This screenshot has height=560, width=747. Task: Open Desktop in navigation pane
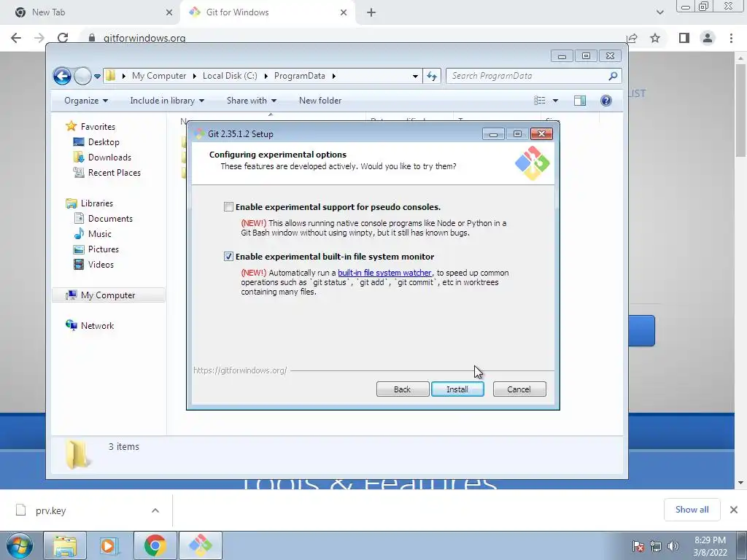pos(104,142)
